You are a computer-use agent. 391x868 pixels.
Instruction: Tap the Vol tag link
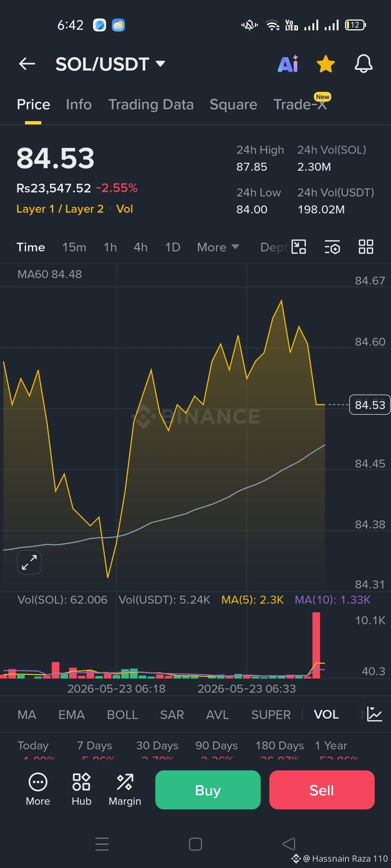[125, 209]
